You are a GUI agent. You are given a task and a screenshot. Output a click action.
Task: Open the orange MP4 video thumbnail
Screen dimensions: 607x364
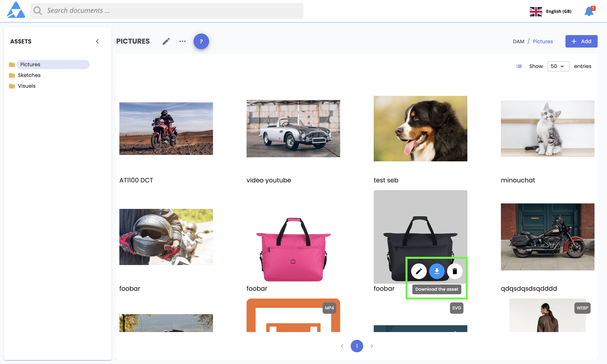coord(293,315)
